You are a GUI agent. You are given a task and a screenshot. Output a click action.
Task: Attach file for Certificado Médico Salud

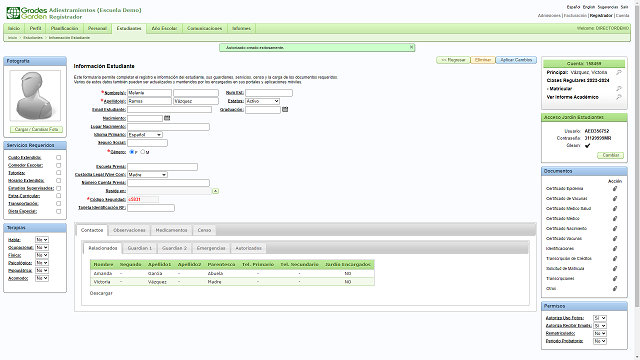click(x=615, y=209)
